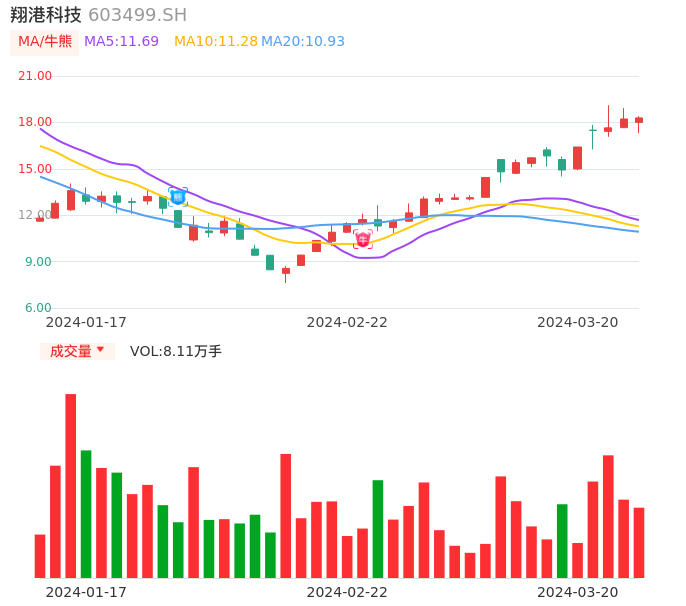Click 2024-02-22 date under volume chart
This screenshot has height=606, width=686.
click(x=347, y=592)
